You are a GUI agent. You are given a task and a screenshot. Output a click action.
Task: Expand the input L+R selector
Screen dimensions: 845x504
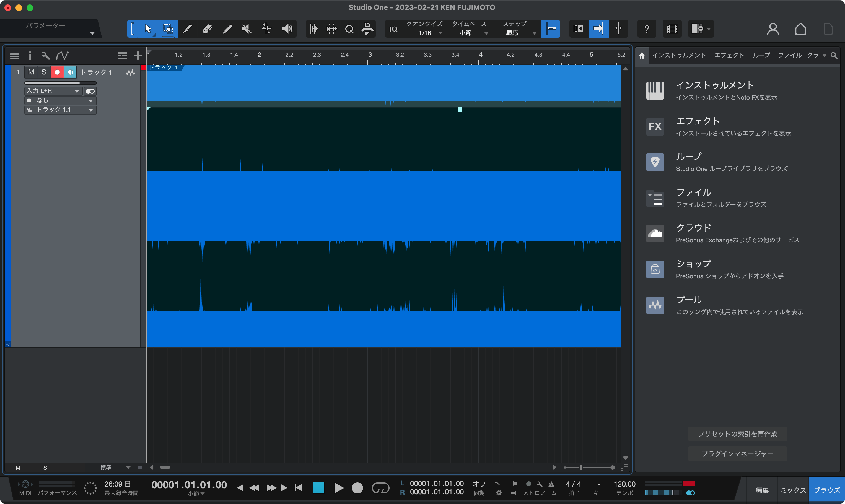point(53,91)
